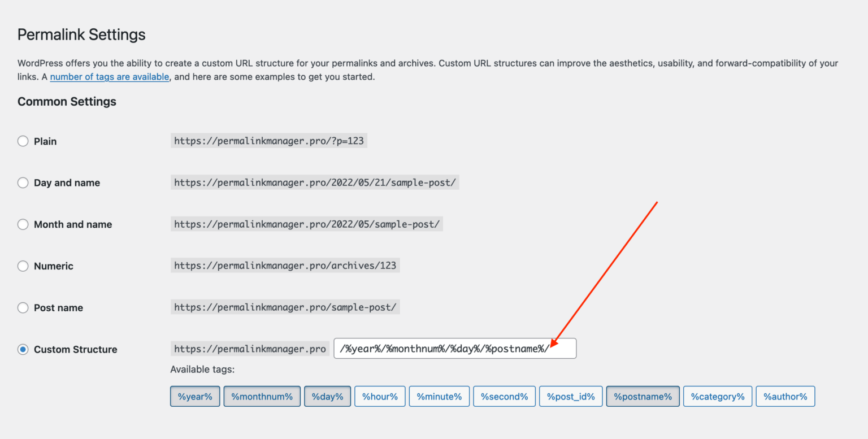Viewport: 868px width, 439px height.
Task: Insert the %hour% tag
Action: click(x=380, y=396)
